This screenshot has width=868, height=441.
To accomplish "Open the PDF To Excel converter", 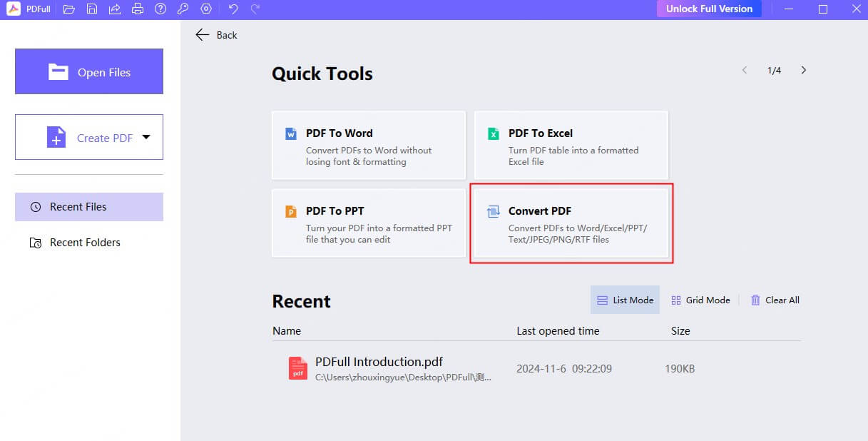I will (571, 145).
